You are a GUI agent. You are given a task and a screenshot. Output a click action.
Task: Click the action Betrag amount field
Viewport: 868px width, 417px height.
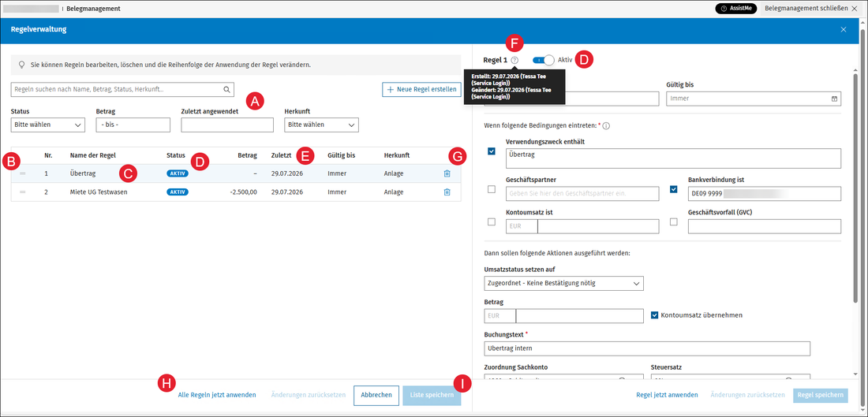580,316
